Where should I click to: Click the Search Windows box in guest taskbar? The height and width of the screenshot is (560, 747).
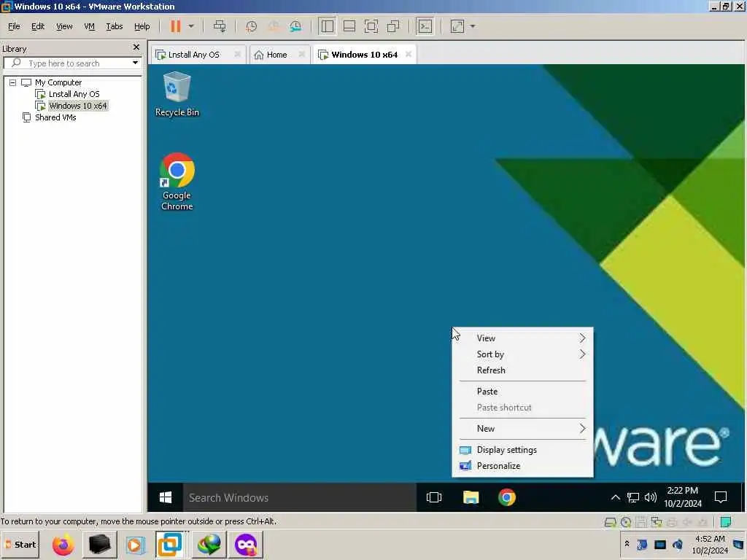click(x=300, y=497)
